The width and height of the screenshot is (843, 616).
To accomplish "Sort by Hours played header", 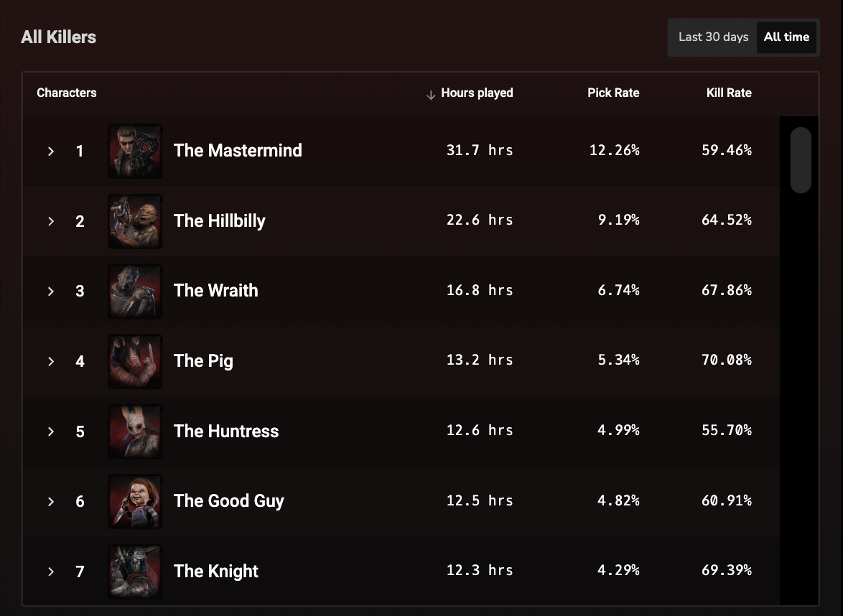I will click(476, 93).
